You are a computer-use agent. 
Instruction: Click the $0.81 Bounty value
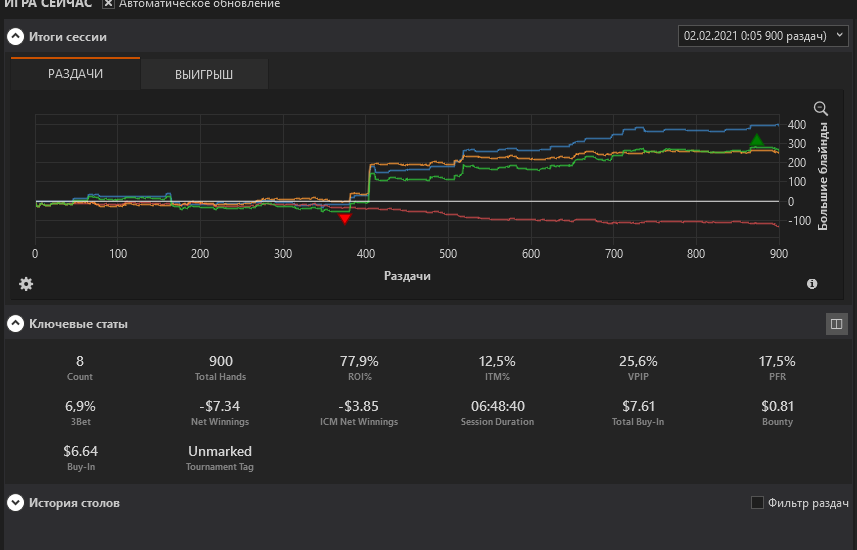click(777, 406)
